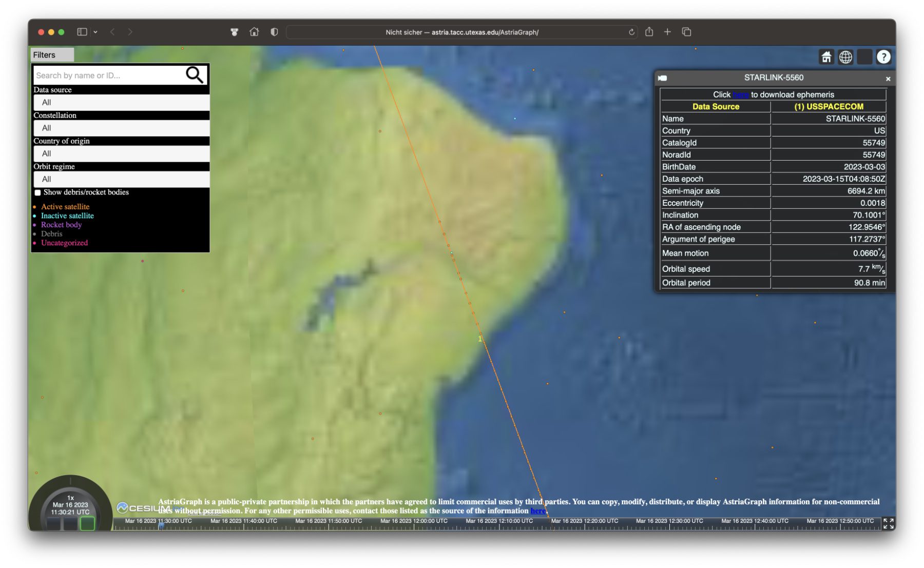Click the Safari address bar

(x=461, y=32)
